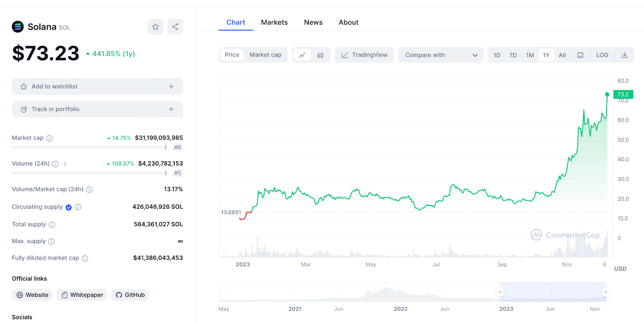Click the 441.85% (1y) change label

click(110, 54)
